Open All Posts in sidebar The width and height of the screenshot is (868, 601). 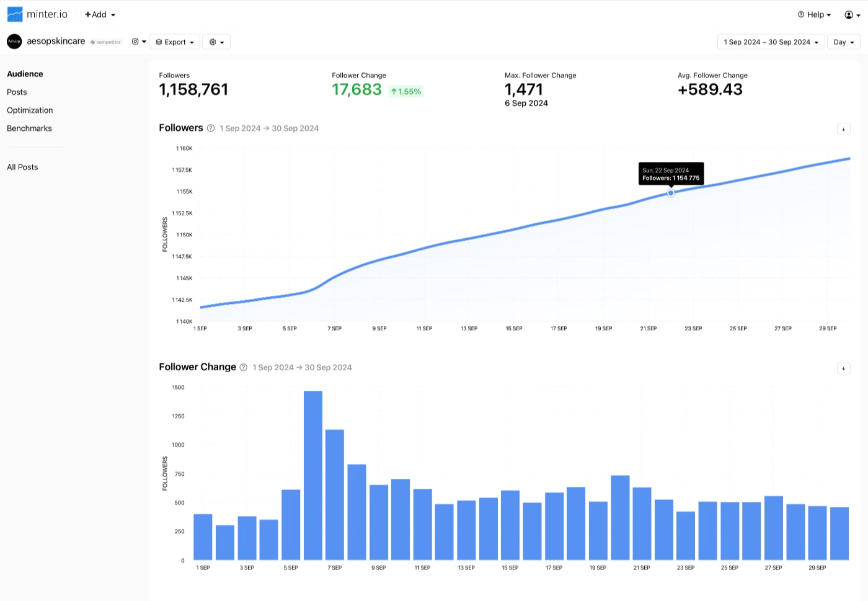pos(22,167)
